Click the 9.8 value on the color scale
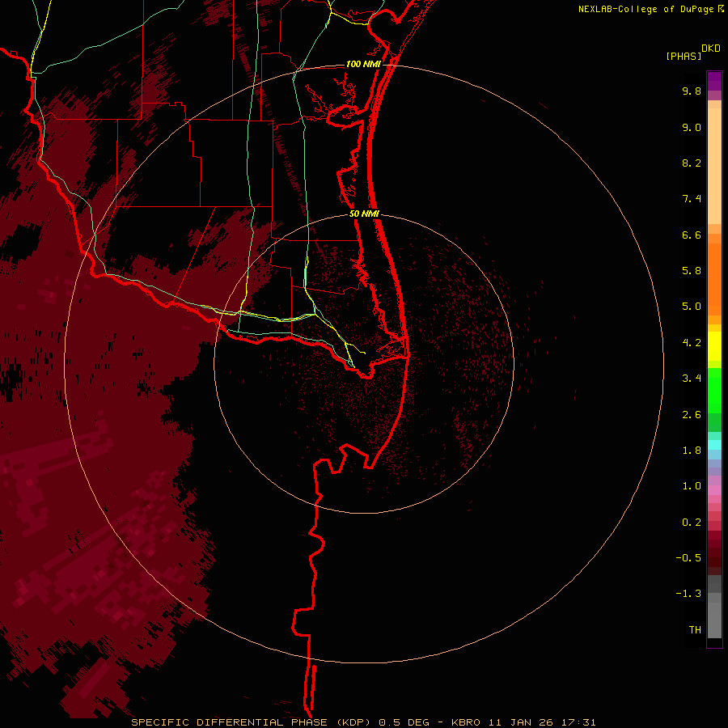The height and width of the screenshot is (728, 728). click(692, 91)
